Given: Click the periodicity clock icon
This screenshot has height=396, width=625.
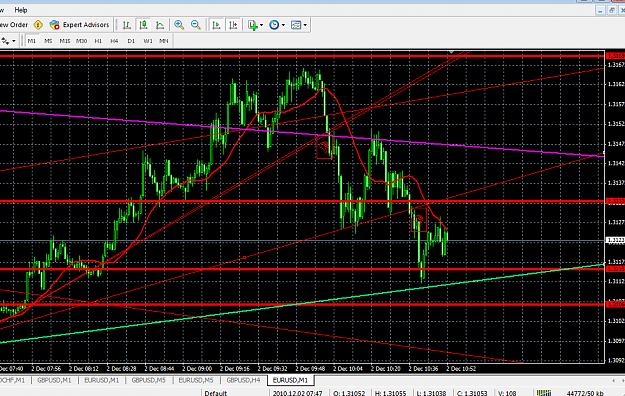Looking at the screenshot, I should pos(274,25).
